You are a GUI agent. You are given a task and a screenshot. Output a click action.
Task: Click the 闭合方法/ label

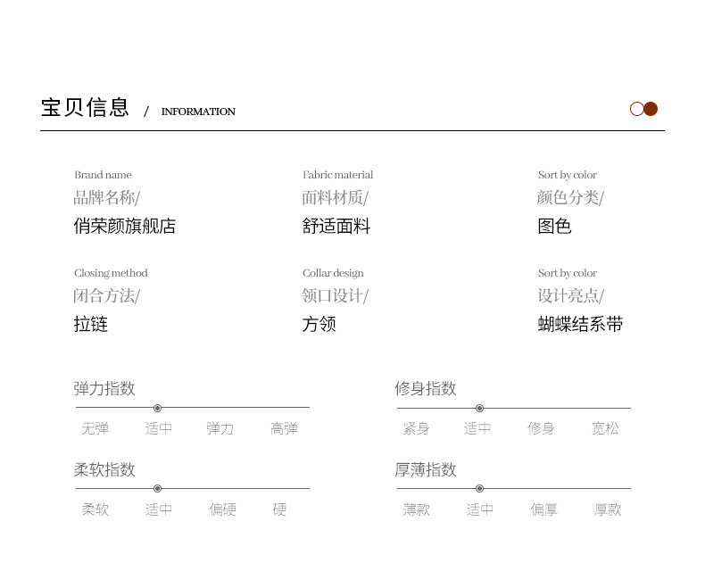tap(107, 296)
